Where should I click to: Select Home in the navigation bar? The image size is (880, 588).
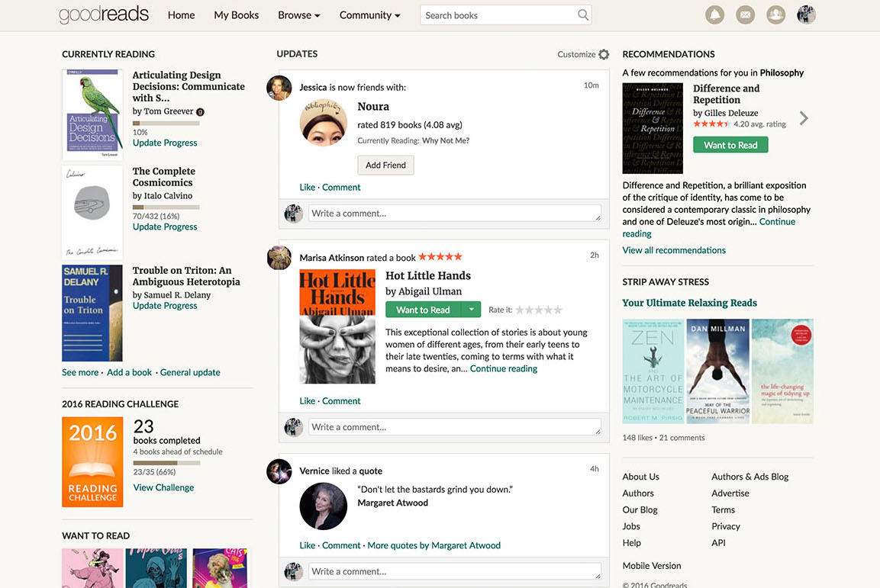click(181, 14)
